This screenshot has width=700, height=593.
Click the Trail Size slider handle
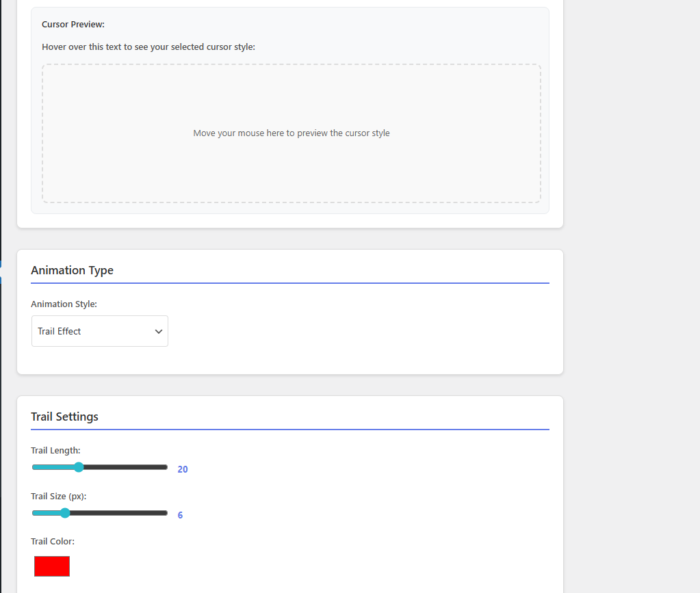click(65, 512)
